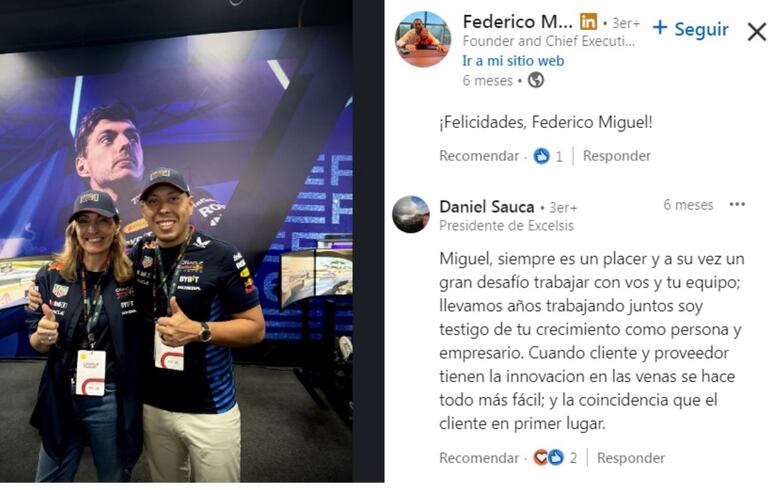
Task: Click the 'Presidente de Excelsis' headline
Action: (x=506, y=226)
